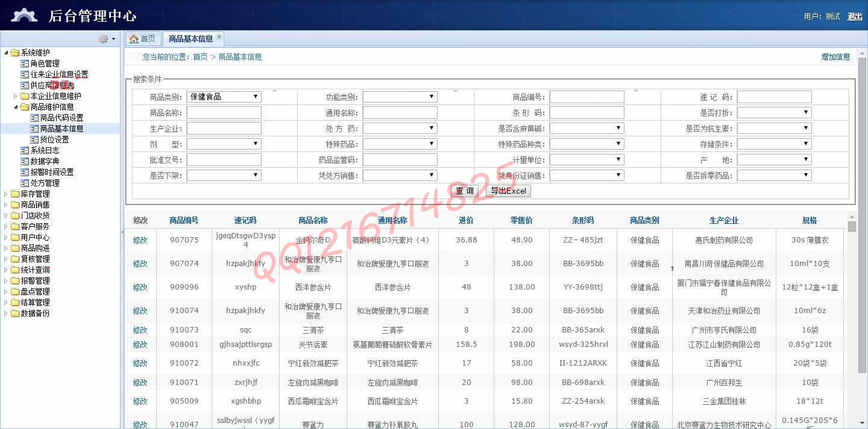The image size is (868, 429).
Task: Click the 结算管理 folder icon
Action: (x=15, y=302)
